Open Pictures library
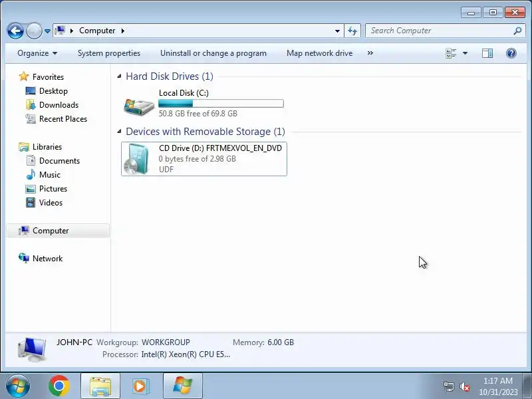 tap(53, 189)
